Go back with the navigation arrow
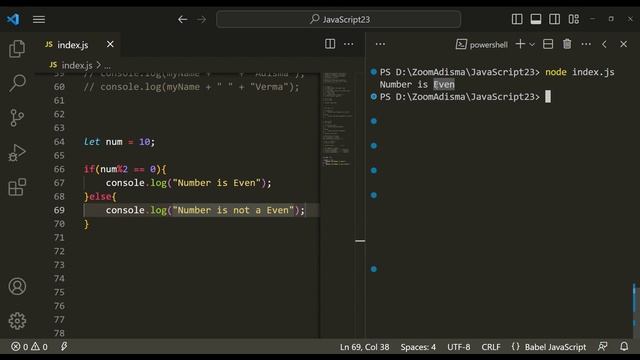Image resolution: width=640 pixels, height=360 pixels. 182,19
